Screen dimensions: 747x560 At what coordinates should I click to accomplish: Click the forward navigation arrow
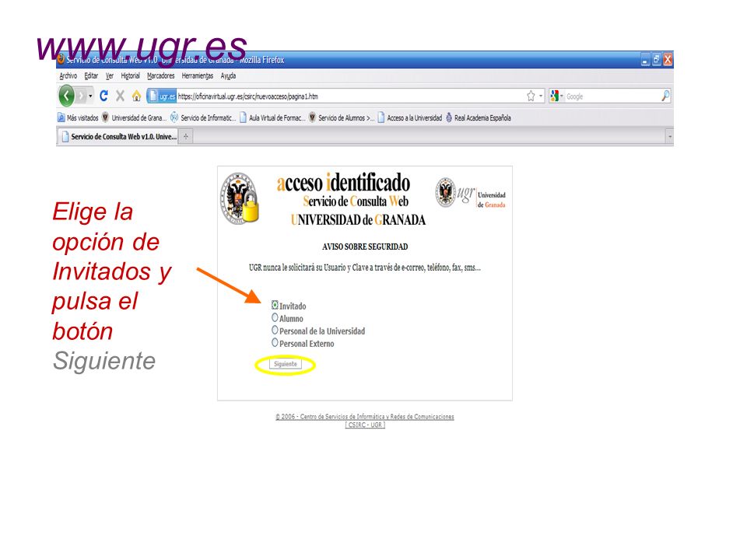point(82,96)
